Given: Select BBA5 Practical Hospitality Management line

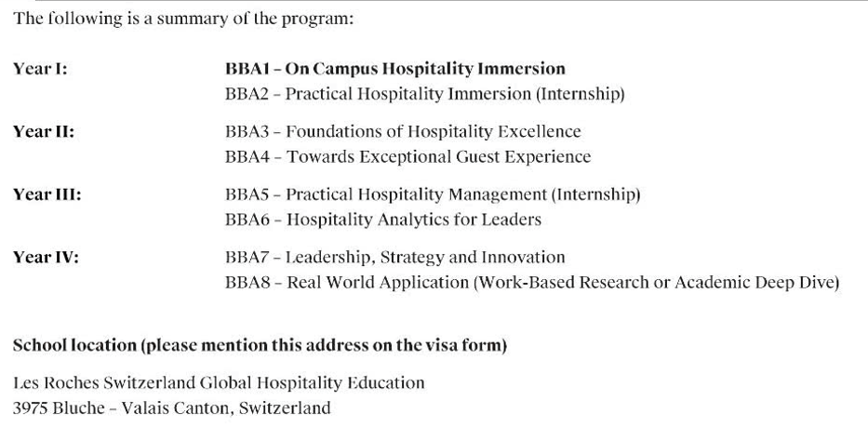Looking at the screenshot, I should pos(433,194).
